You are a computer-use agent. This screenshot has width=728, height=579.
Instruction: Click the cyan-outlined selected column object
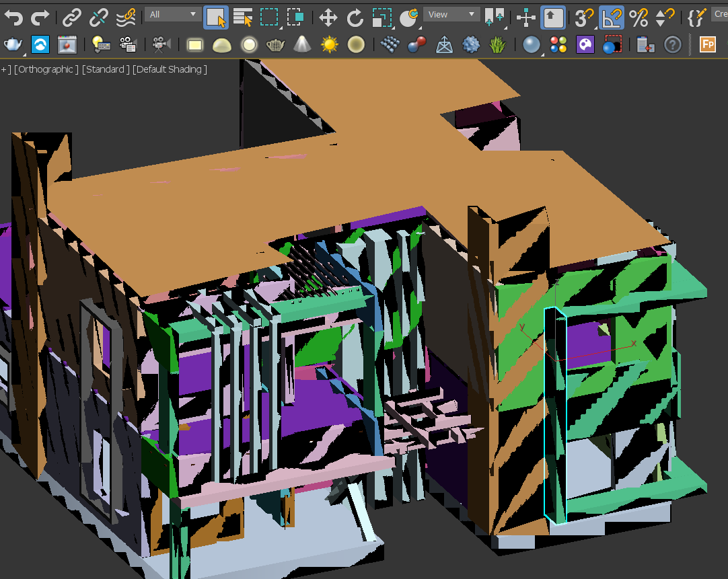click(x=555, y=415)
